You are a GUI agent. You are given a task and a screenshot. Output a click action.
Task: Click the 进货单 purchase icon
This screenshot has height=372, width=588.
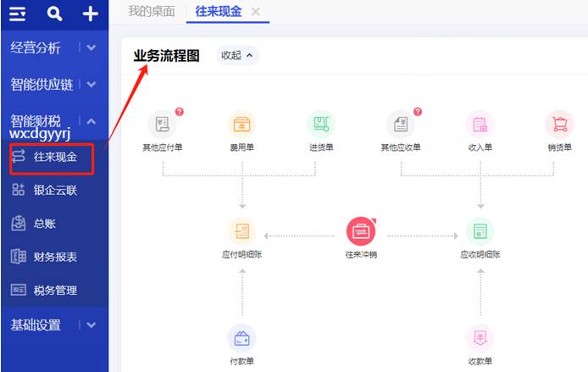tap(321, 125)
